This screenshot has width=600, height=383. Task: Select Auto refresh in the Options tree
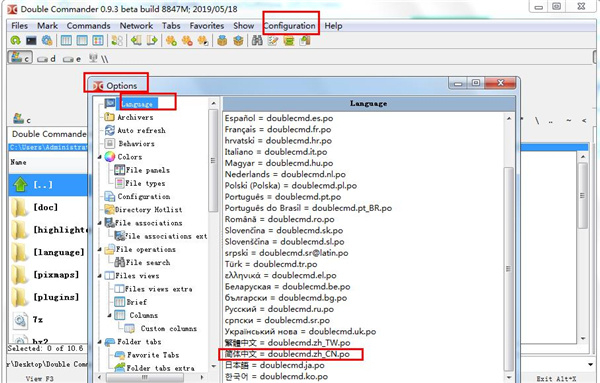point(142,130)
